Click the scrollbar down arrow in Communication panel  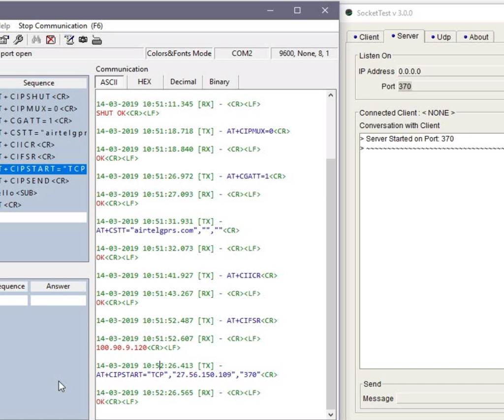pyautogui.click(x=331, y=415)
